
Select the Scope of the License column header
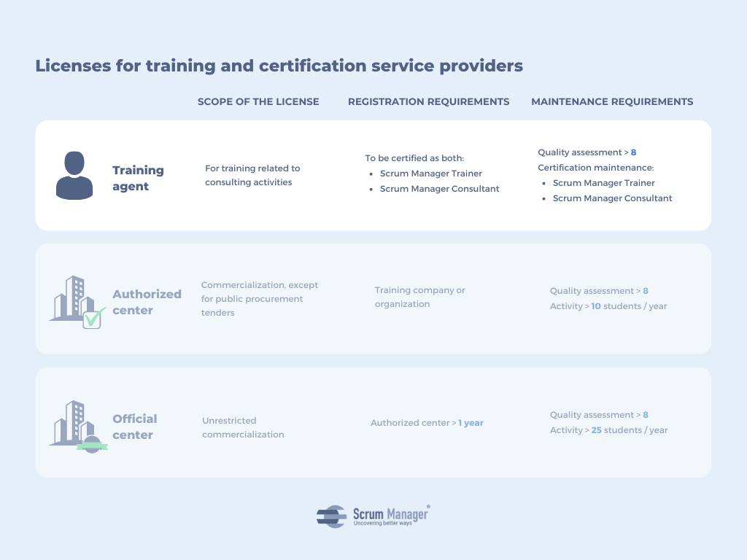[x=258, y=101]
